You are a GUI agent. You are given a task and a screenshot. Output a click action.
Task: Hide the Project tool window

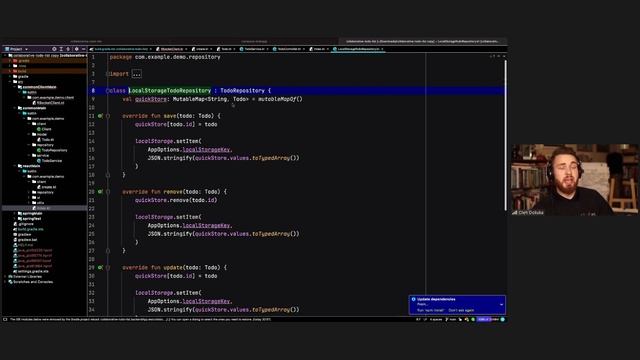[x=83, y=49]
